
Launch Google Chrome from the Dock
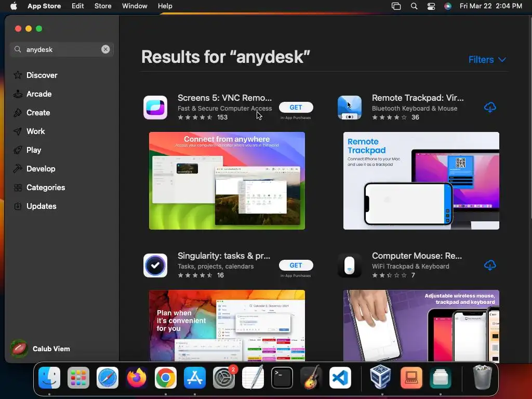[x=166, y=378]
